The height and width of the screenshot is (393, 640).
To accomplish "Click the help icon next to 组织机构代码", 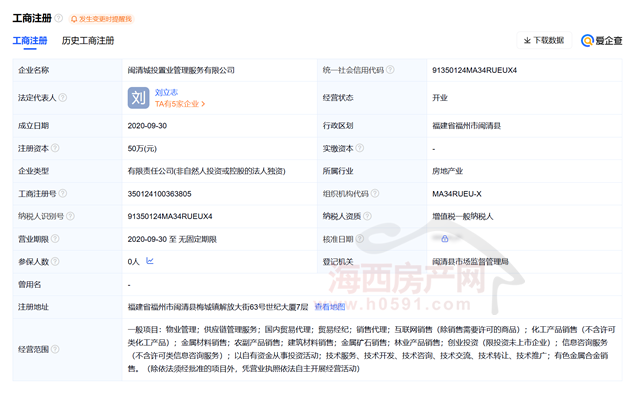I will (375, 193).
